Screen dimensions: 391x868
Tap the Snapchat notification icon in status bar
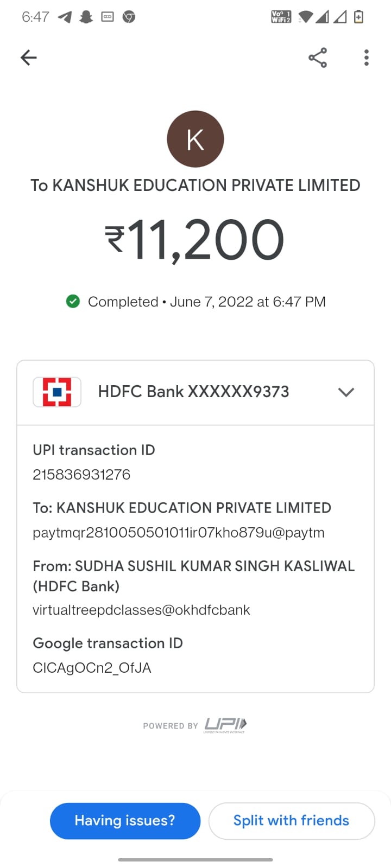click(86, 17)
